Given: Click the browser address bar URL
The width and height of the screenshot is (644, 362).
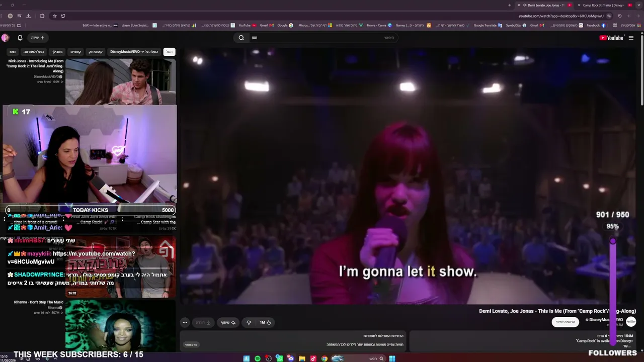Looking at the screenshot, I should tap(561, 16).
